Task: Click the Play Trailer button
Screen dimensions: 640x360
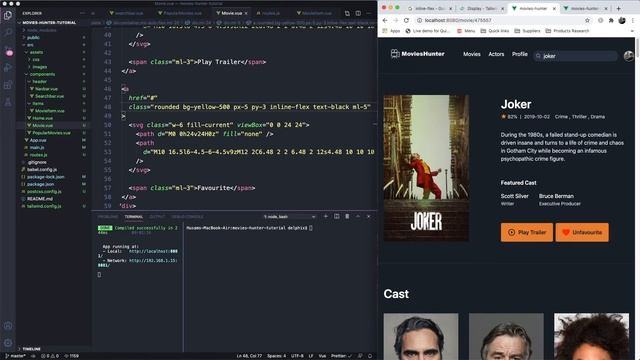Action: click(x=527, y=232)
